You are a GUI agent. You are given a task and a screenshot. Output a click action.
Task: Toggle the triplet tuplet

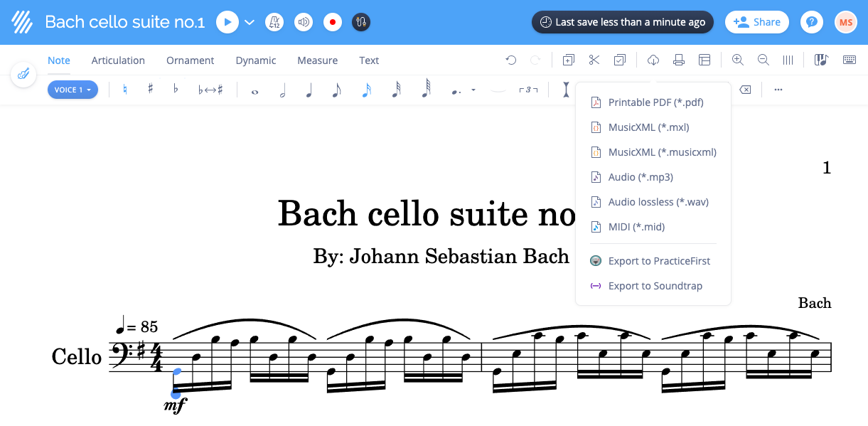point(528,90)
